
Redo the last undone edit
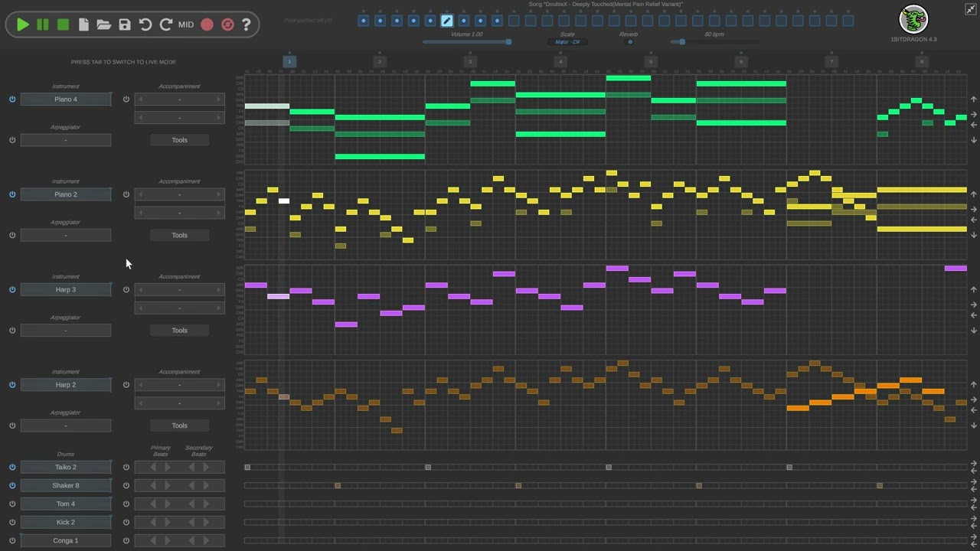click(165, 24)
